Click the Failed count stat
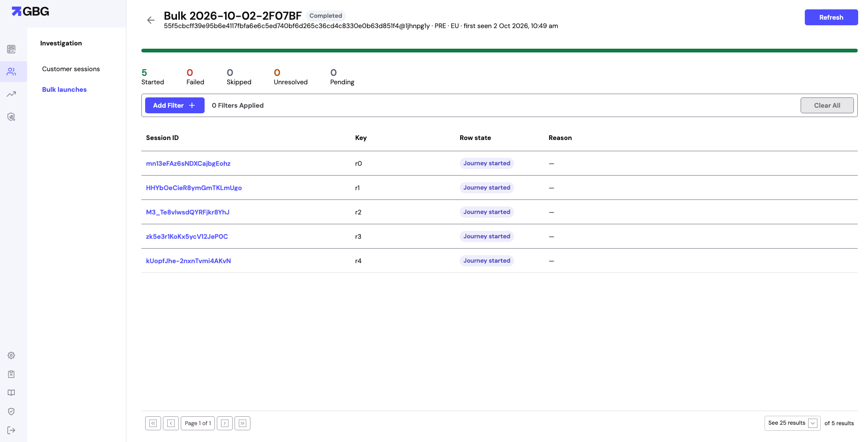Screen dimensions: 868x442 click(195, 77)
